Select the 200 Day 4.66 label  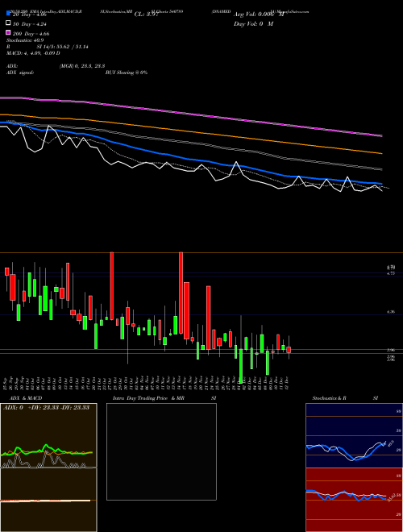coord(31,34)
